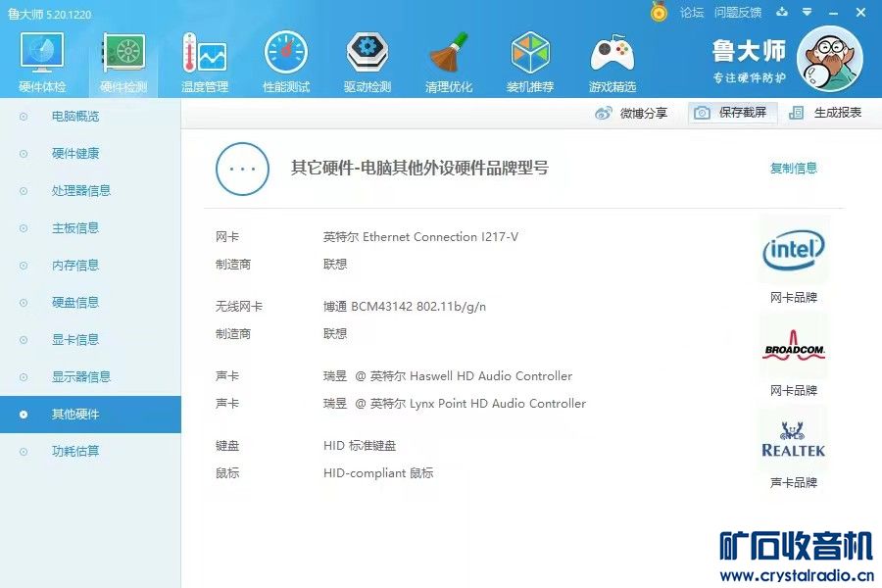Open 问题反馈 feedback link
Screen dimensions: 882x588
coord(738,13)
